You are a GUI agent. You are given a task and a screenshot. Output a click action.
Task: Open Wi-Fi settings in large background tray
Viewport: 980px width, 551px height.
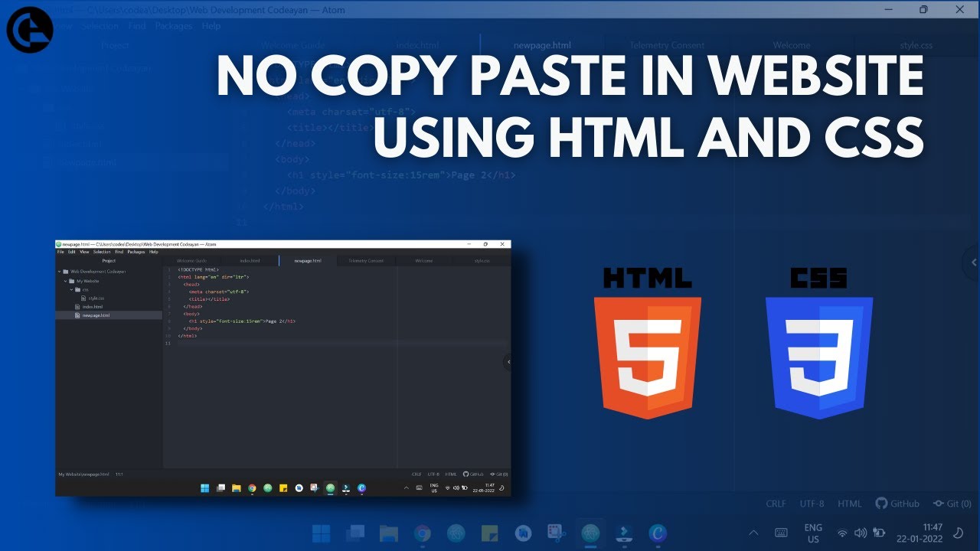[842, 533]
